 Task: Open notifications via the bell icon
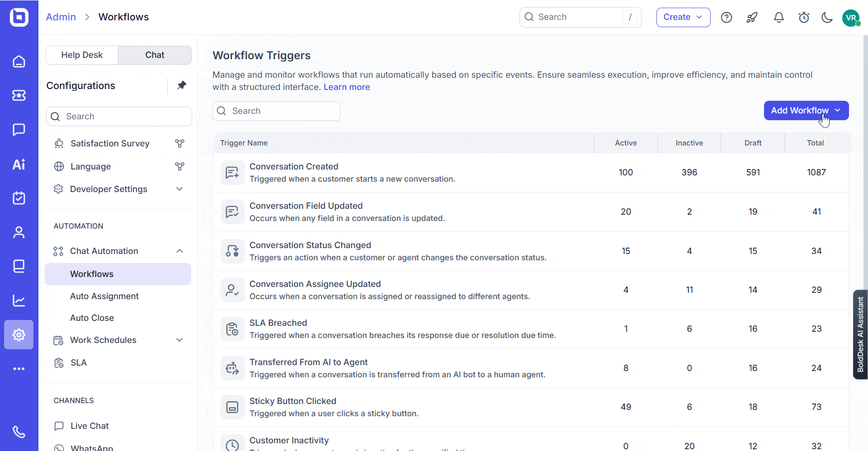pyautogui.click(x=779, y=17)
